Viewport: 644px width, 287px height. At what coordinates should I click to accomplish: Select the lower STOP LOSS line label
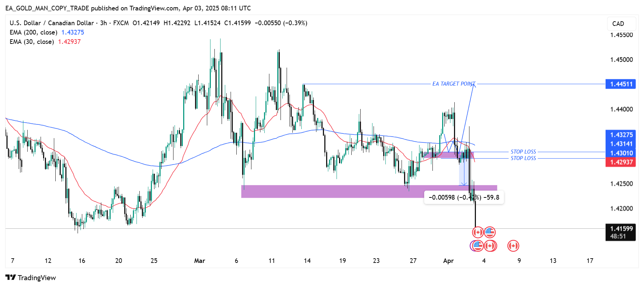pyautogui.click(x=523, y=158)
